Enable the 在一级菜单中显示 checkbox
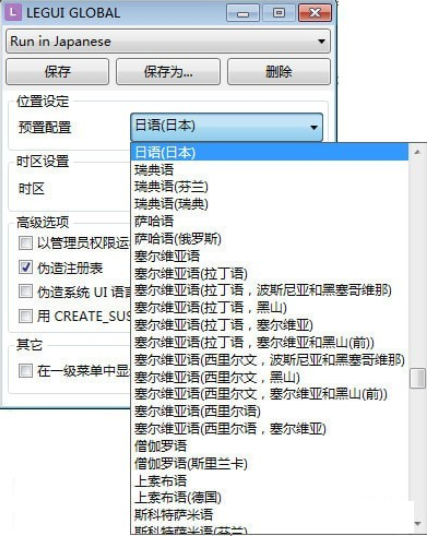 pos(26,371)
